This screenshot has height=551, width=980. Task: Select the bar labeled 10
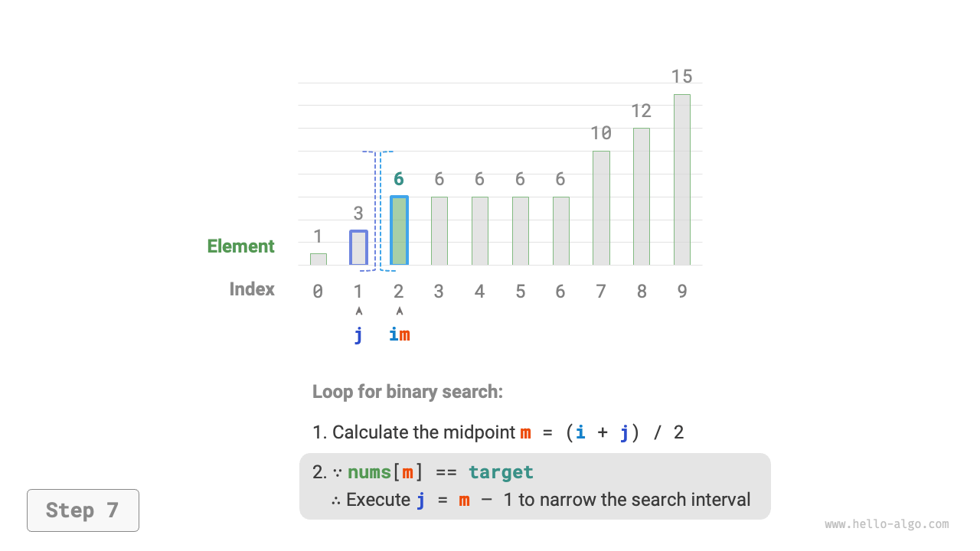(x=601, y=208)
